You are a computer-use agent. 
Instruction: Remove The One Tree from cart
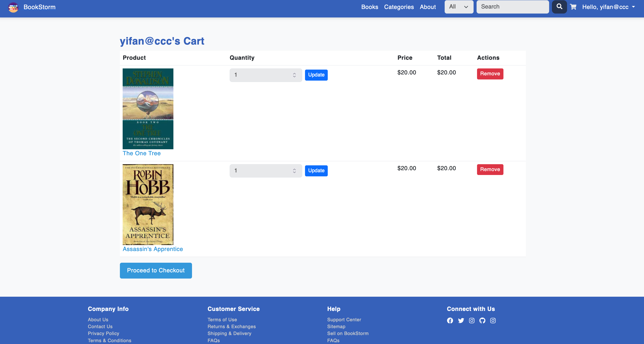tap(490, 74)
